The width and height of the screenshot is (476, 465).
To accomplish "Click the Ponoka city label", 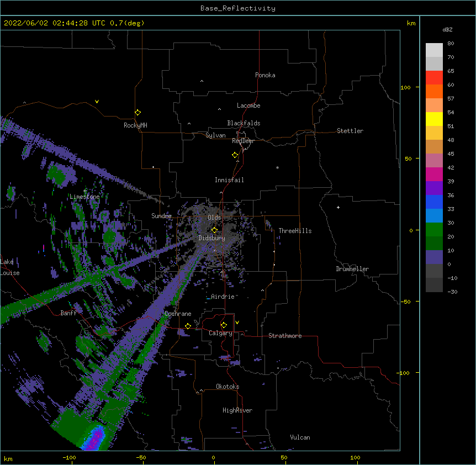I will [265, 75].
